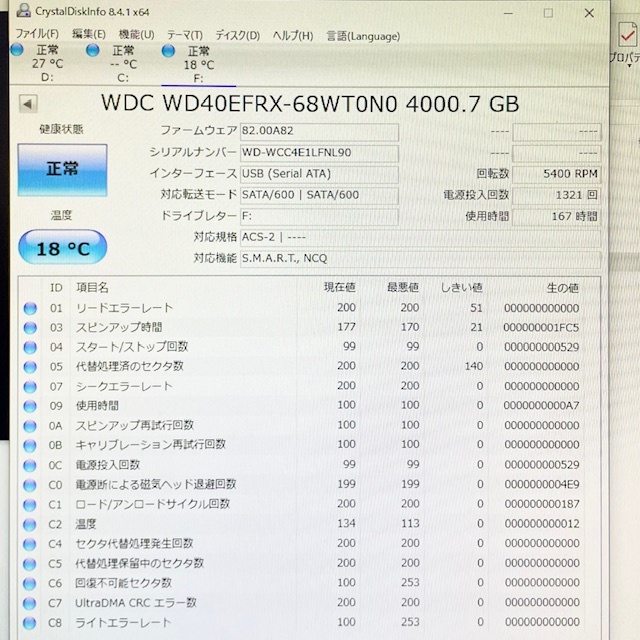Click the status icon for ID 05 row
Viewport: 640px width, 640px height.
[x=30, y=367]
